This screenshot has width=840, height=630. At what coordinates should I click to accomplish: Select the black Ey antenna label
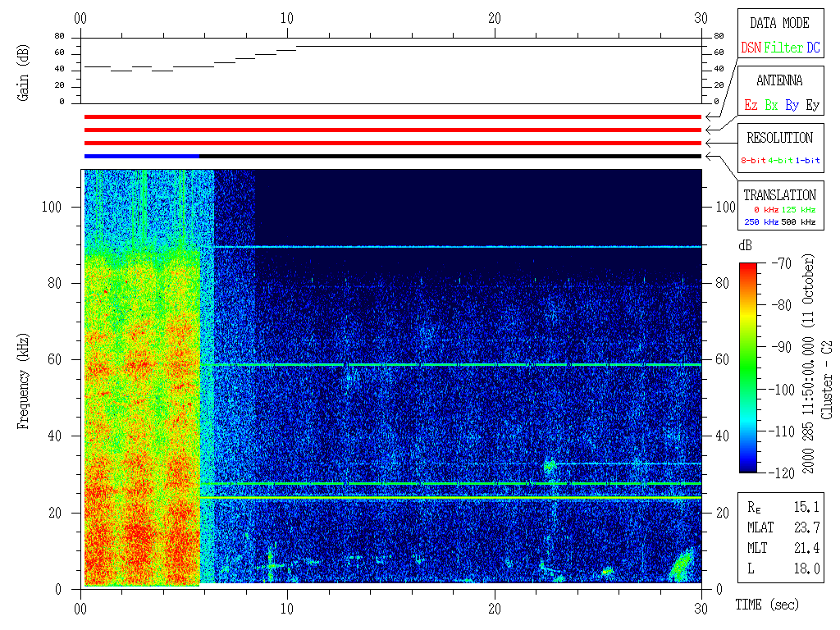(x=812, y=106)
